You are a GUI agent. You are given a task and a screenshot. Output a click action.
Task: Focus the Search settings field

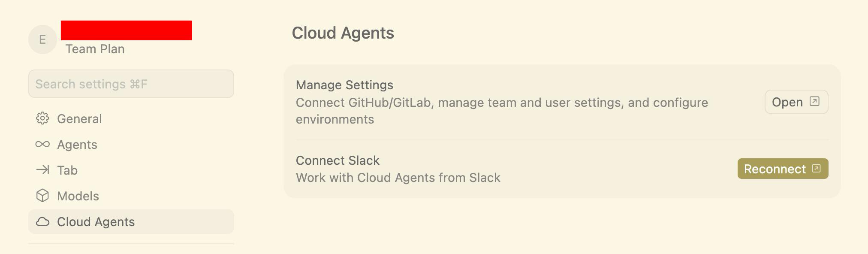pyautogui.click(x=131, y=84)
